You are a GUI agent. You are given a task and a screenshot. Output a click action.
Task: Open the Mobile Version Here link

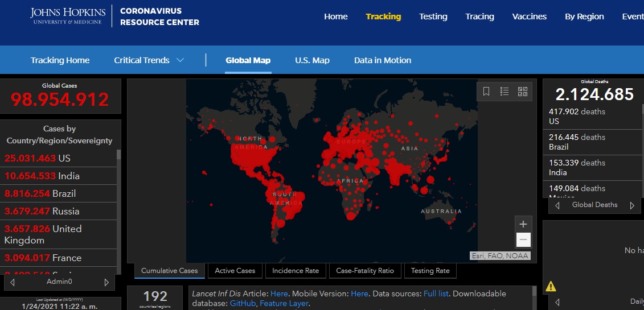point(359,294)
